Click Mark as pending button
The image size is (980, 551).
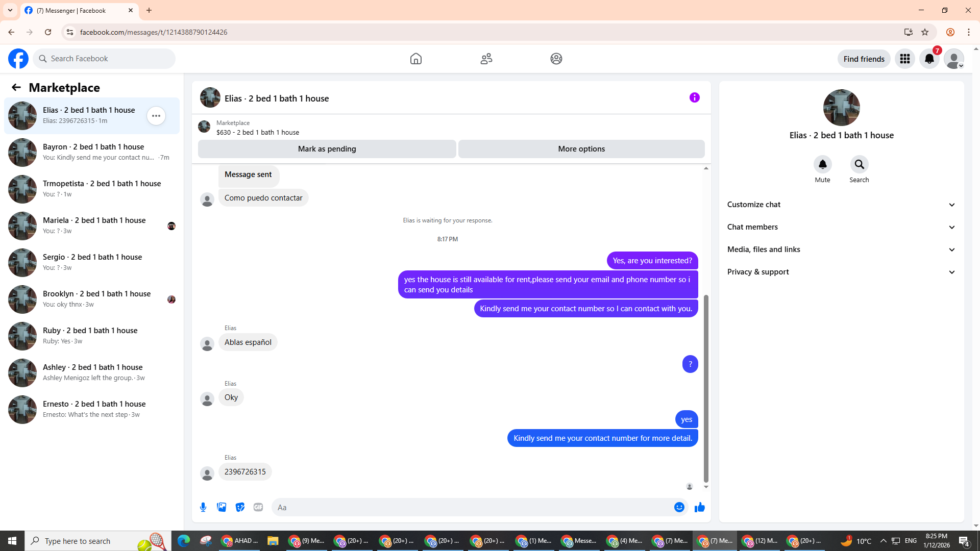327,149
